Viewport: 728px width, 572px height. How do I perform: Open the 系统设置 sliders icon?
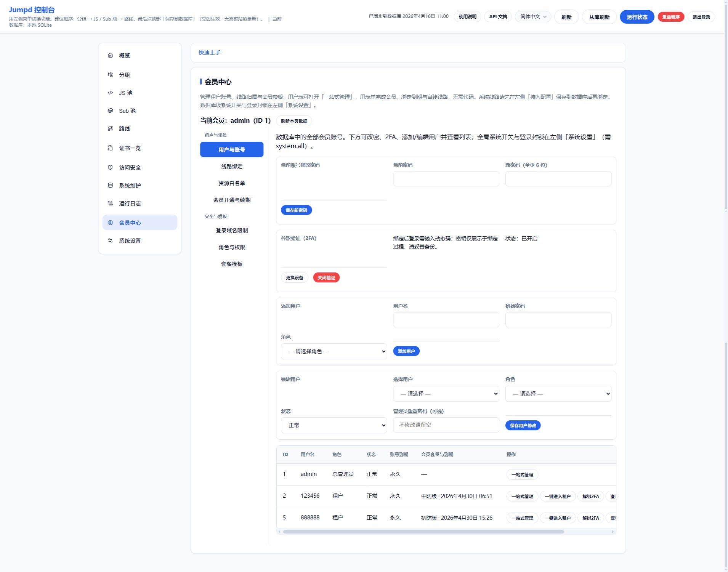click(x=110, y=240)
